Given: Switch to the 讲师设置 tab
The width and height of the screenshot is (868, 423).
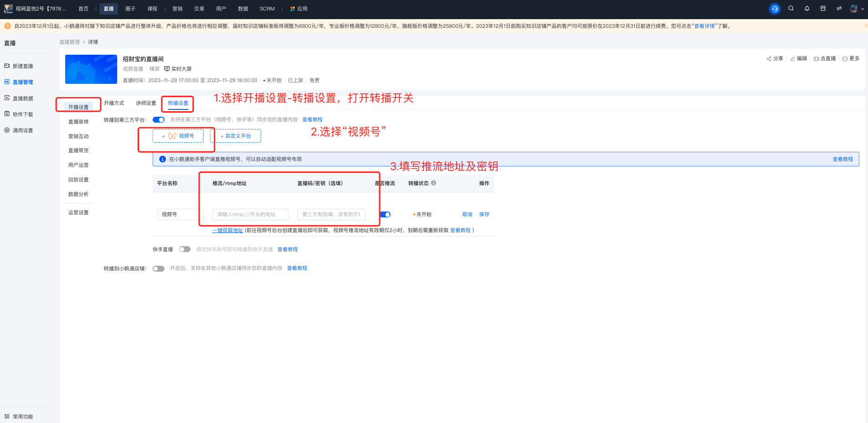Looking at the screenshot, I should 146,103.
